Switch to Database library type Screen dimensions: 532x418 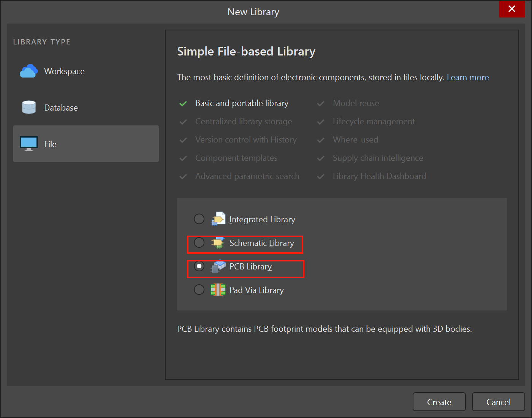pyautogui.click(x=86, y=108)
